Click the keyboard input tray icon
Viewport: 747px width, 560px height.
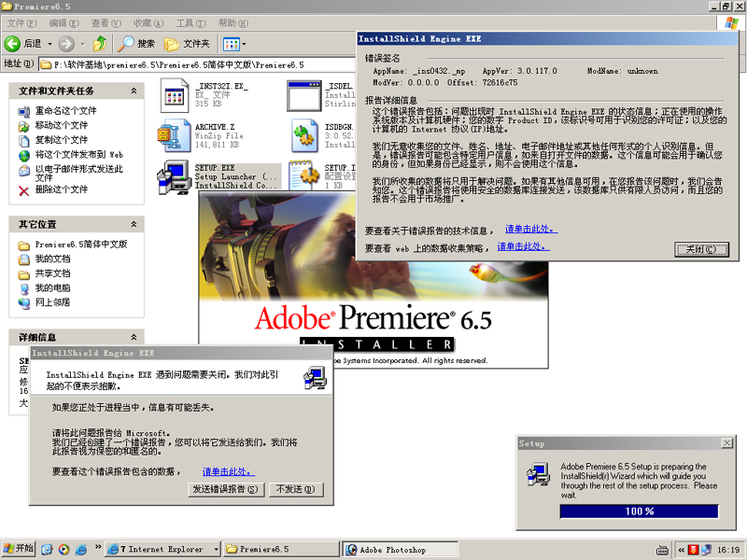coord(662,550)
